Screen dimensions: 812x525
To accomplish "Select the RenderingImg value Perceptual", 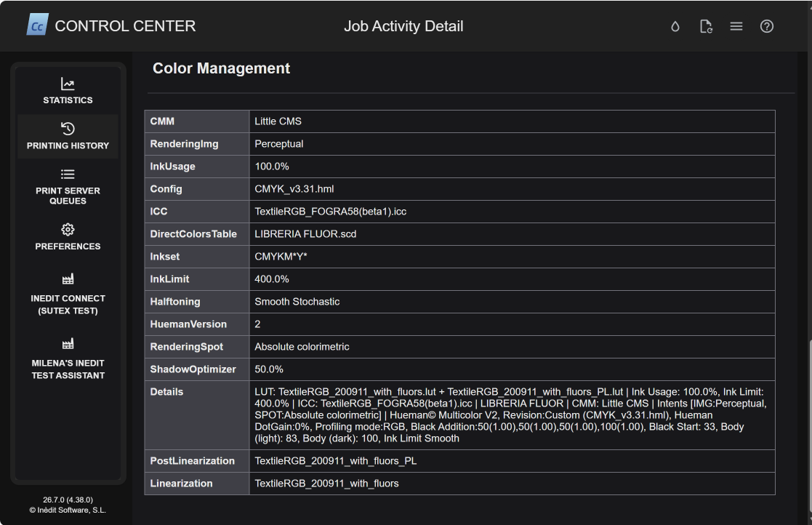I will (278, 144).
